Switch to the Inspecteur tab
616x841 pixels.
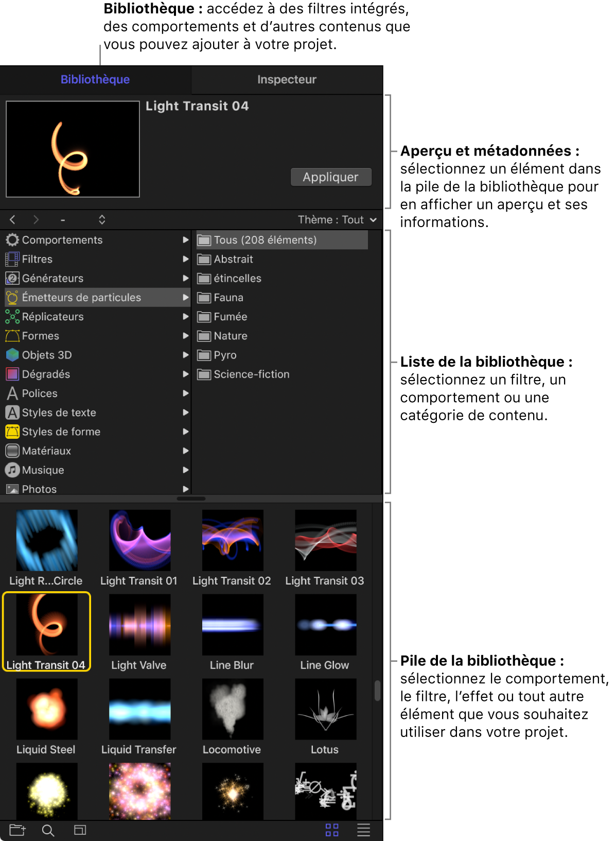pyautogui.click(x=287, y=80)
